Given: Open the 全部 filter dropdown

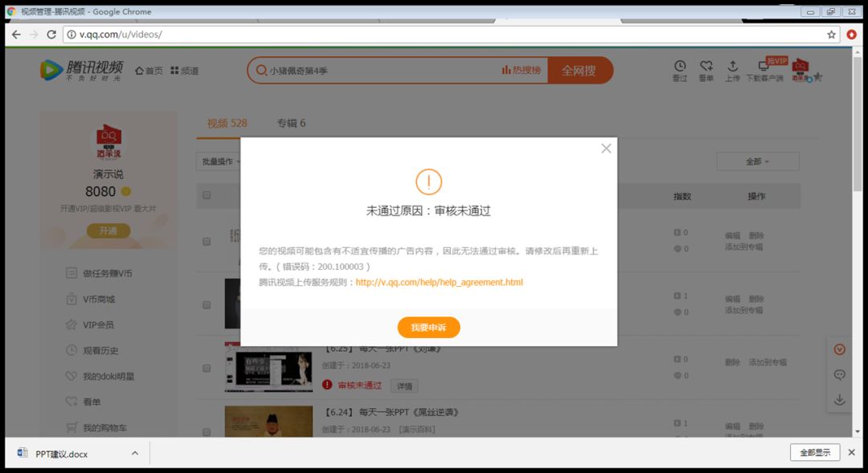Looking at the screenshot, I should [x=757, y=161].
